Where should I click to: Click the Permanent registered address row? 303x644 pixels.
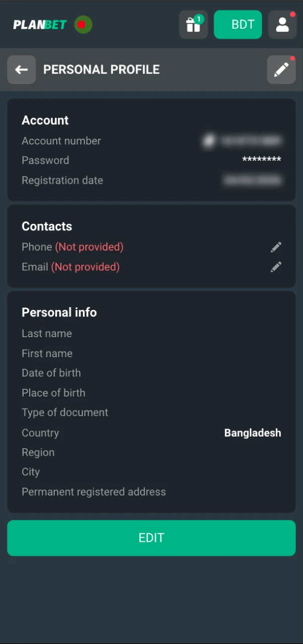tap(93, 492)
